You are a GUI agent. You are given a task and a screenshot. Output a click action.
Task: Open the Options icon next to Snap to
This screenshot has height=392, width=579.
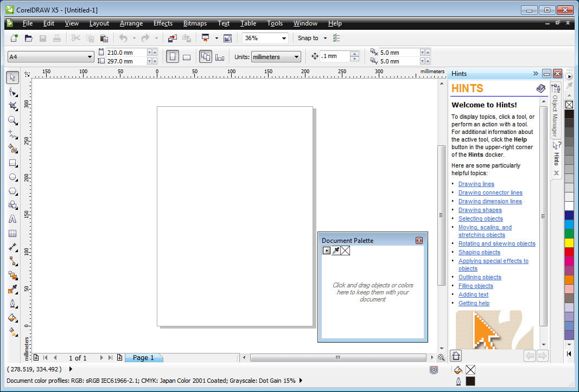[336, 38]
